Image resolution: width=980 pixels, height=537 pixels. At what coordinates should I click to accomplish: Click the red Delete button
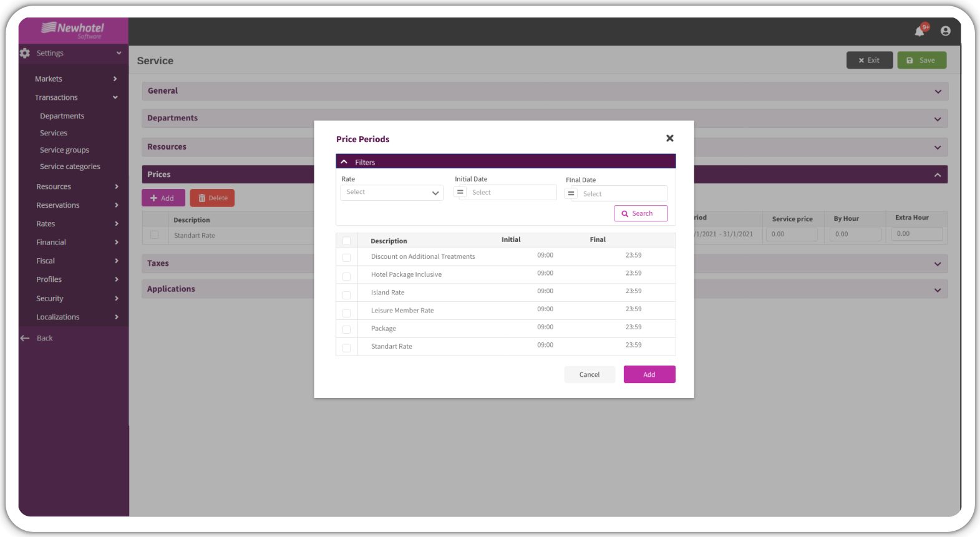(x=213, y=198)
